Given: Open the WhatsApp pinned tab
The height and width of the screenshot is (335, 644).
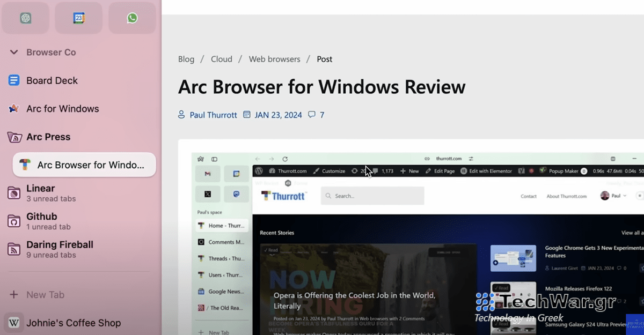Looking at the screenshot, I should click(x=132, y=17).
